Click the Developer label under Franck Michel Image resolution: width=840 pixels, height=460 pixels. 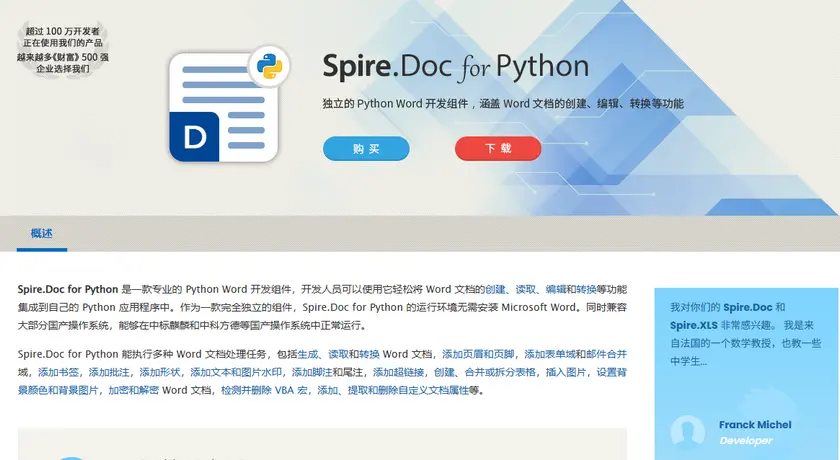[746, 441]
